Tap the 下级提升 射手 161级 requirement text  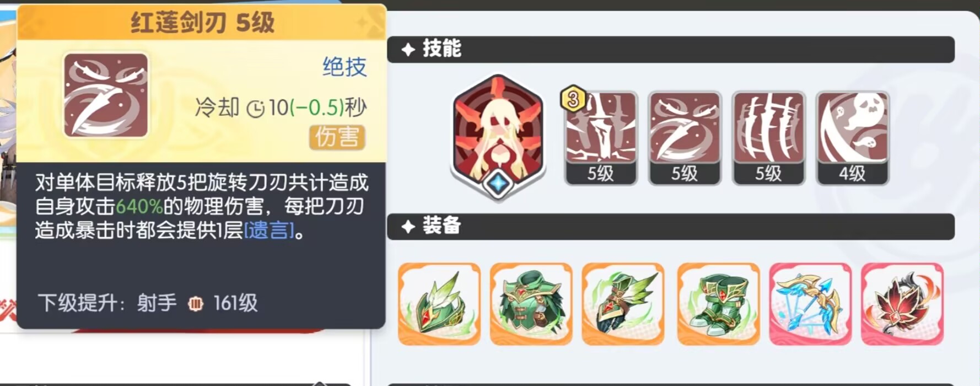[148, 303]
